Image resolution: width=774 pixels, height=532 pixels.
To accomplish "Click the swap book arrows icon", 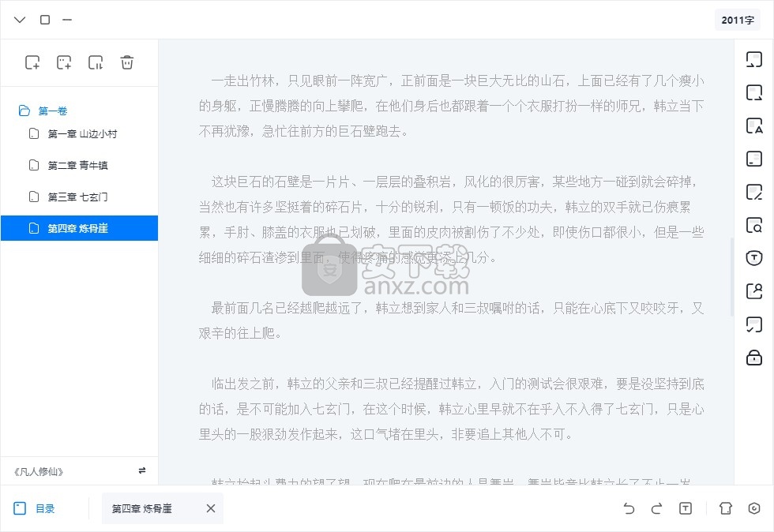I will click(142, 470).
